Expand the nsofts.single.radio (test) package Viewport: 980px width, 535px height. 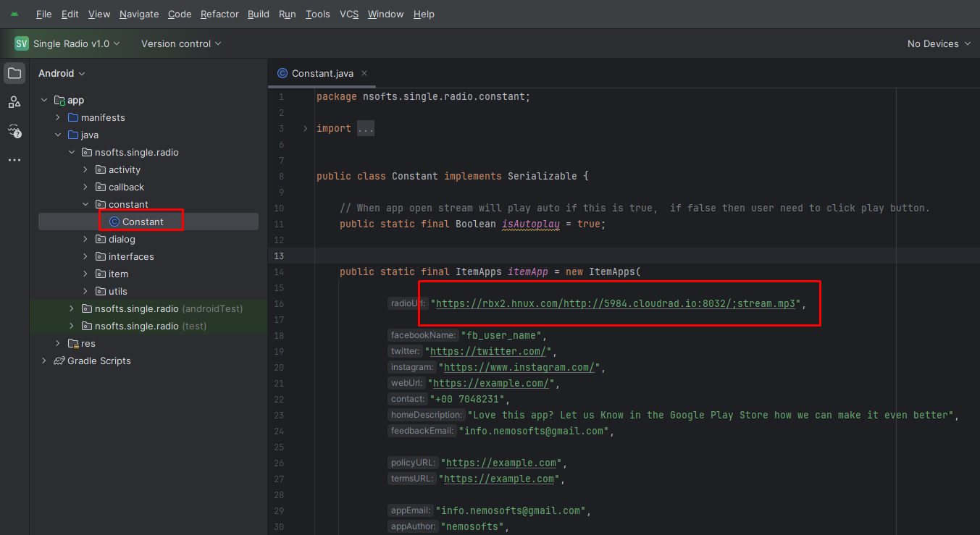72,326
